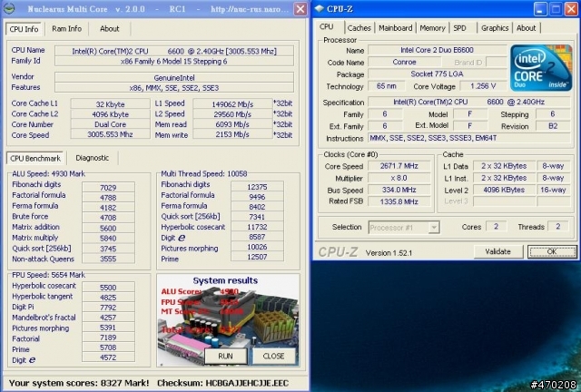
Task: Click the OK button in CPU-Z
Action: click(x=552, y=251)
